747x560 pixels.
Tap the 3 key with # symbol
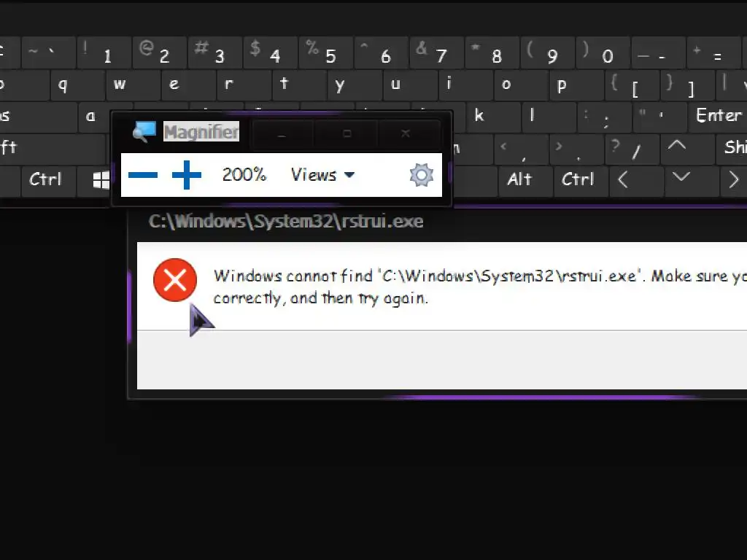pos(214,52)
